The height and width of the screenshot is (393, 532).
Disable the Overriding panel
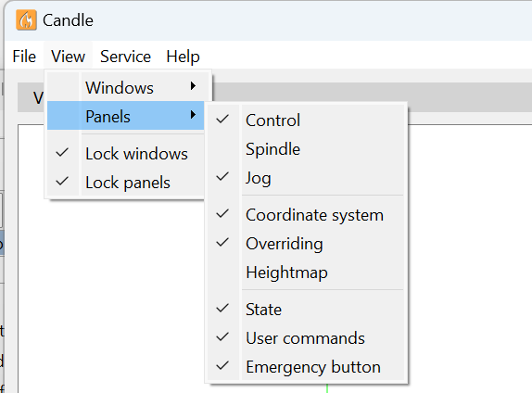pyautogui.click(x=306, y=244)
